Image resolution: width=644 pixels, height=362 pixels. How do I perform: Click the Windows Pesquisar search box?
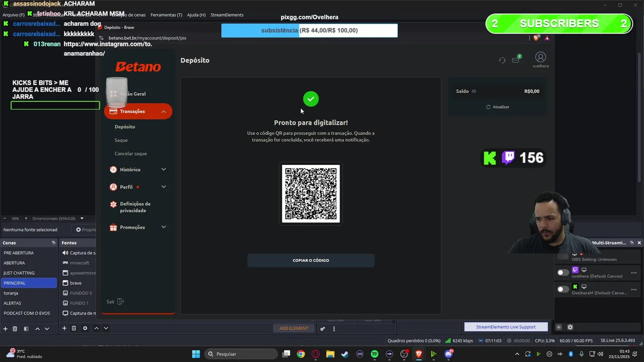(x=241, y=354)
